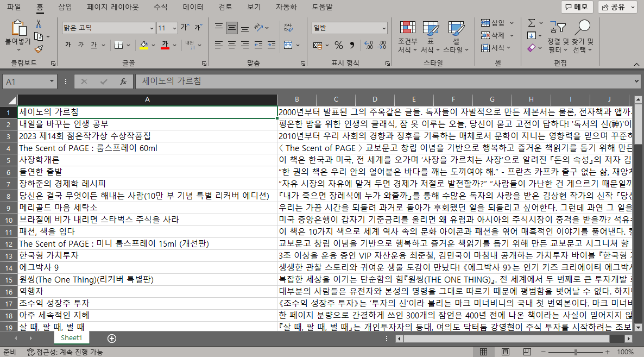Image resolution: width=644 pixels, height=357 pixels.
Task: Apply red font color
Action: (x=165, y=45)
